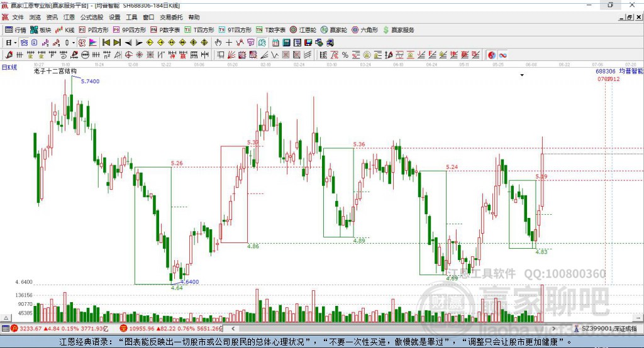Viewport: 644px width, 348px height.
Task: Open the 交易委托 menu
Action: tap(171, 17)
